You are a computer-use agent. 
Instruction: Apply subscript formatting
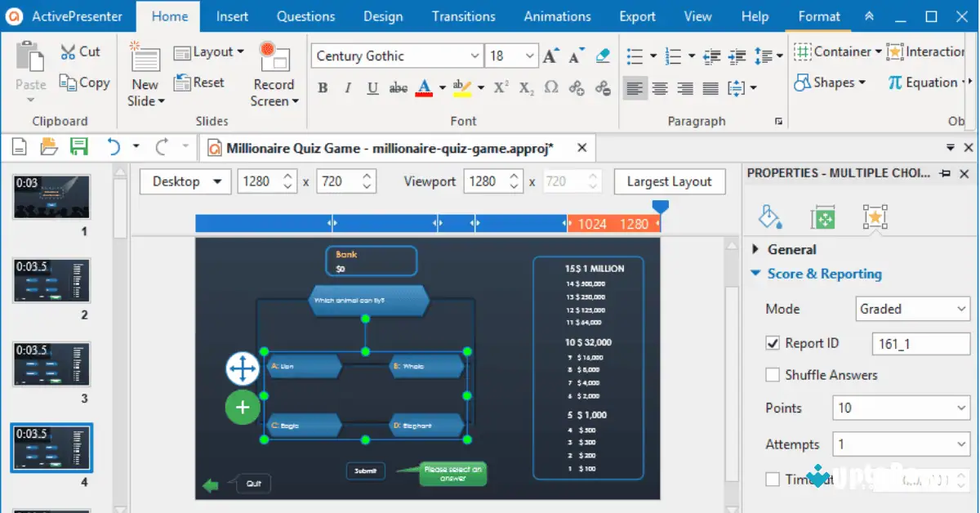point(525,88)
